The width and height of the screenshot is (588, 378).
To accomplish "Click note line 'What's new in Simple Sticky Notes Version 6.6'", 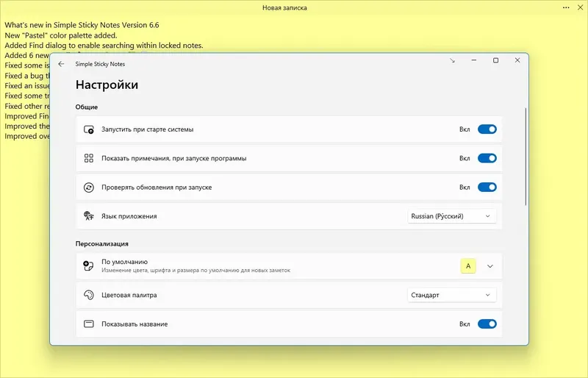I will pyautogui.click(x=82, y=25).
